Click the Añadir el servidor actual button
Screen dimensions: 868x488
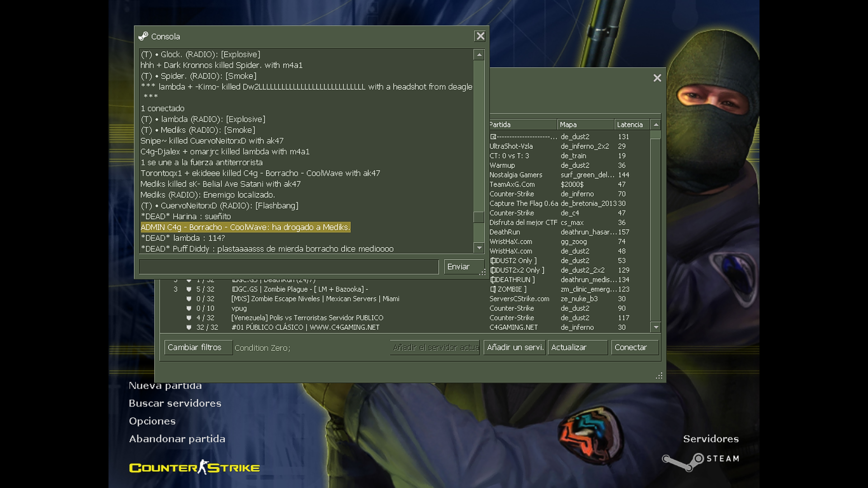pyautogui.click(x=435, y=347)
